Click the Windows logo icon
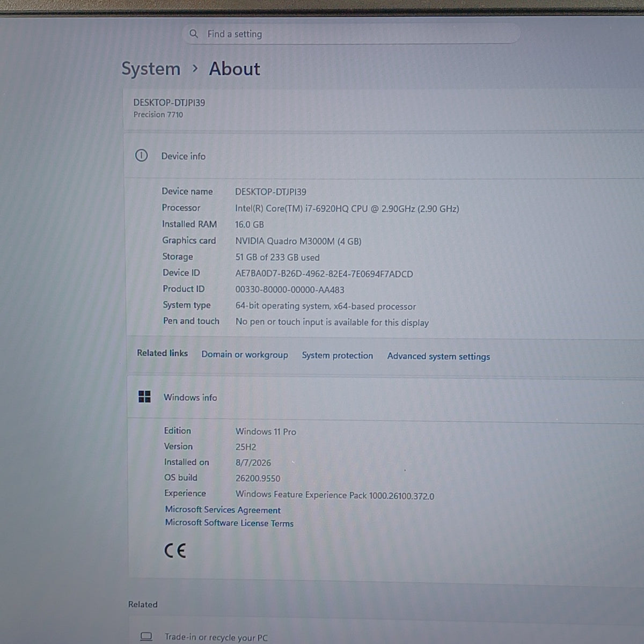 [144, 397]
